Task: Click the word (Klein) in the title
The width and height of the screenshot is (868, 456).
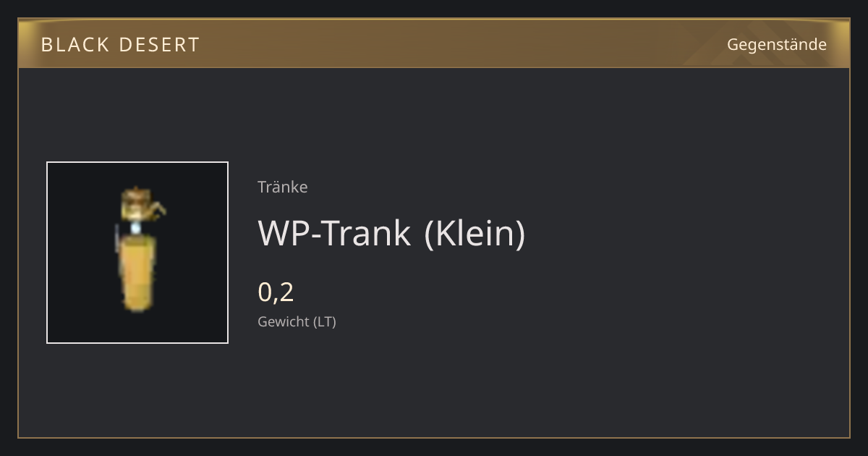Action: (x=475, y=233)
